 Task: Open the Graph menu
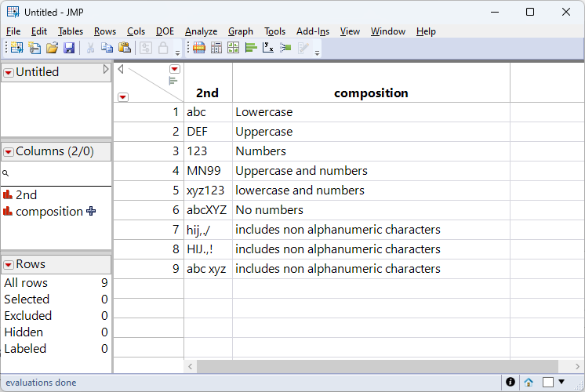[x=240, y=31]
